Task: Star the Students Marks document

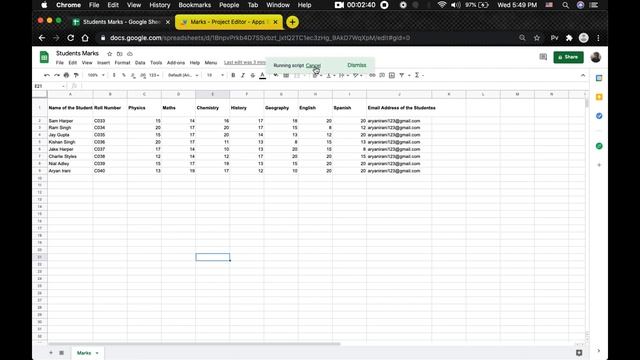Action: point(109,54)
